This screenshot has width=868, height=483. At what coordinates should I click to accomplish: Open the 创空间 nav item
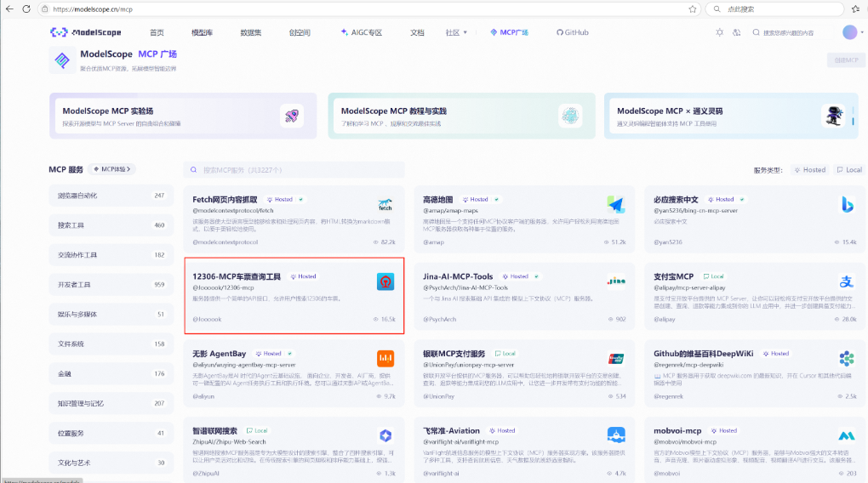pos(300,32)
